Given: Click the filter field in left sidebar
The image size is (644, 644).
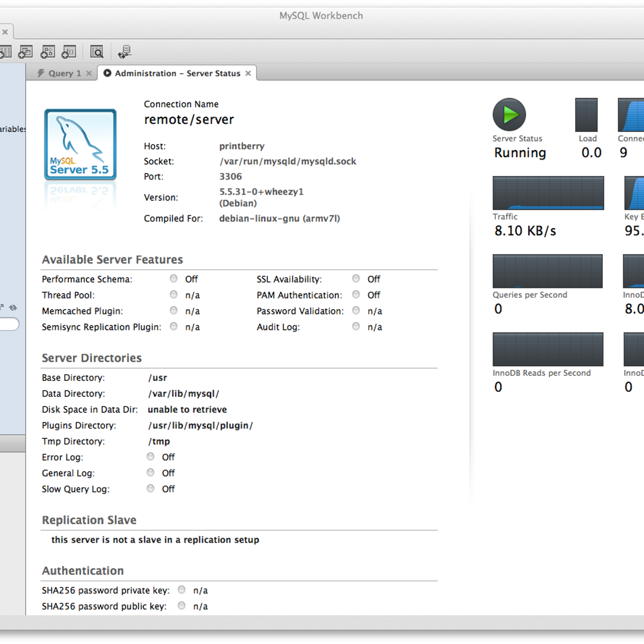Looking at the screenshot, I should pos(9,324).
